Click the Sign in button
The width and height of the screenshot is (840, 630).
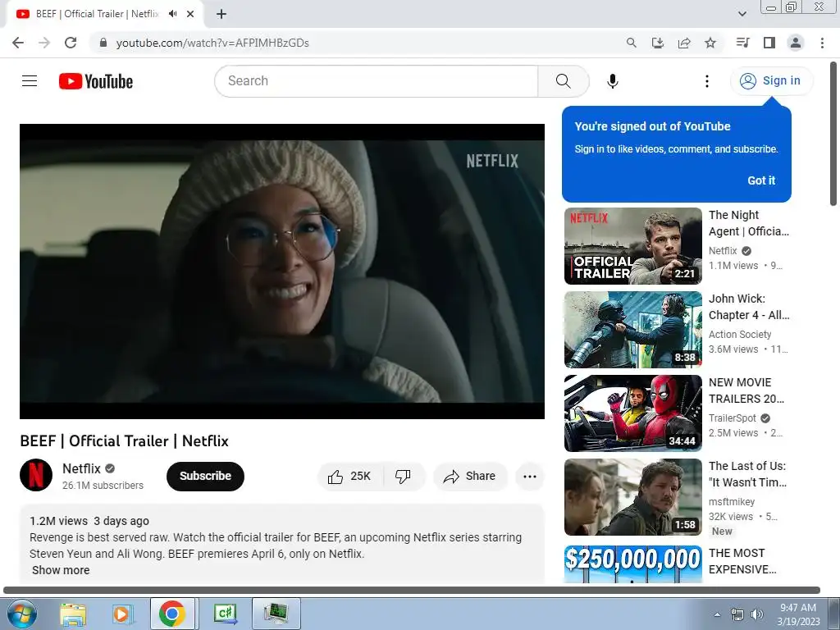[x=772, y=81]
